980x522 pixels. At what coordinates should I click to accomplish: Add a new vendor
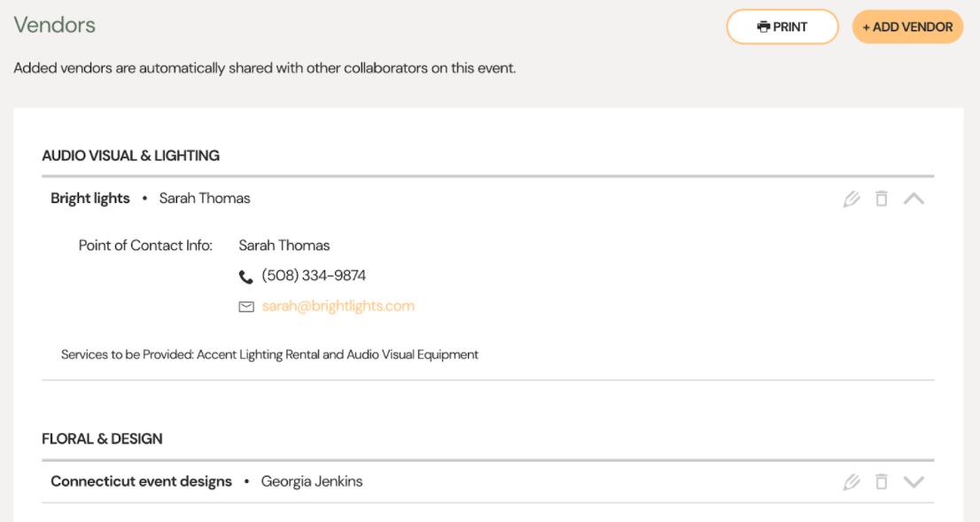pyautogui.click(x=907, y=27)
